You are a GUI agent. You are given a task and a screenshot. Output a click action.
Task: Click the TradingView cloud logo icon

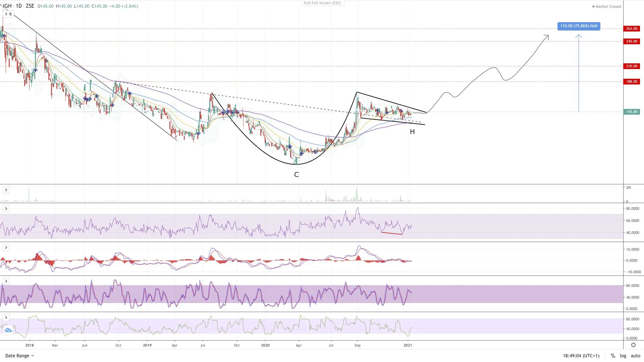(x=8, y=330)
